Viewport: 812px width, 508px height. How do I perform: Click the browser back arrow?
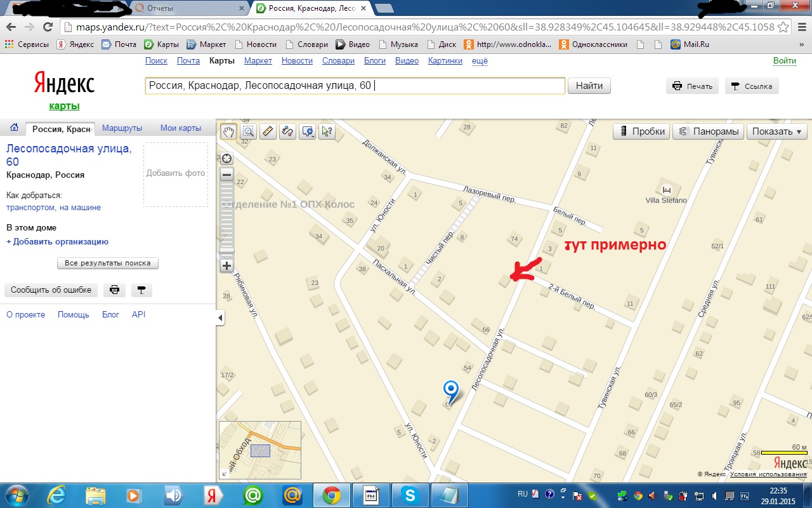11,27
